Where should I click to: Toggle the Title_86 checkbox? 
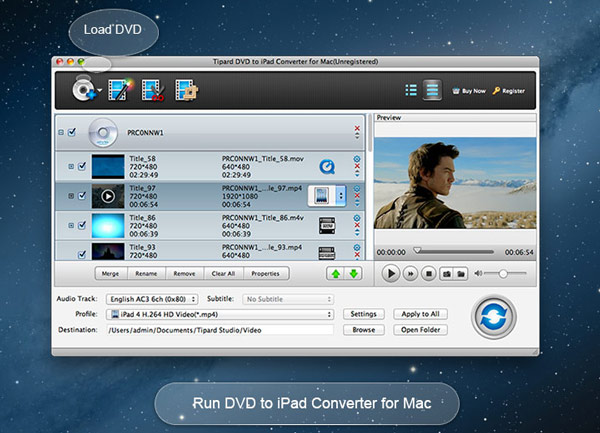tap(82, 223)
